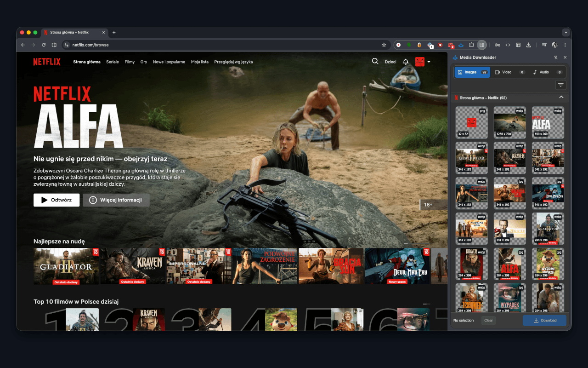
Task: Open Więcej informacji for ALFA
Action: tap(116, 200)
